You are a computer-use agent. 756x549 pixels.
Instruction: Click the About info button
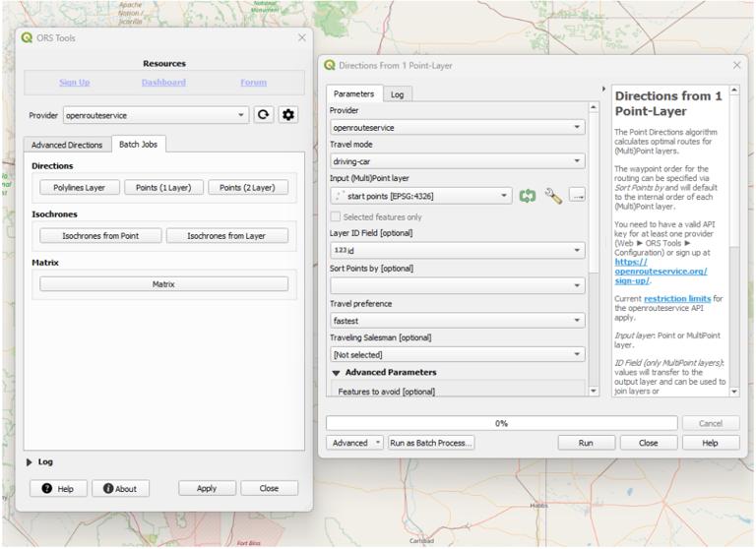point(120,488)
